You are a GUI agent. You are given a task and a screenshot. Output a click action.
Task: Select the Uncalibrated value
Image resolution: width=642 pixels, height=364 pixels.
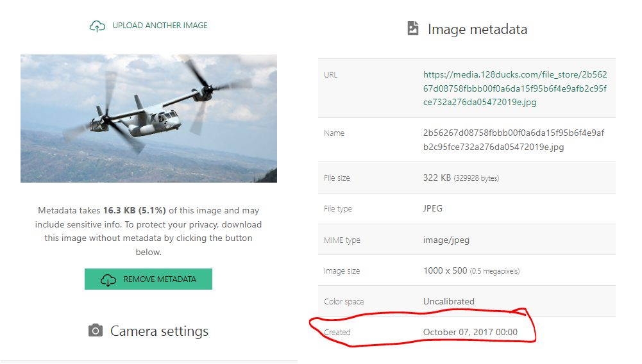click(x=449, y=301)
